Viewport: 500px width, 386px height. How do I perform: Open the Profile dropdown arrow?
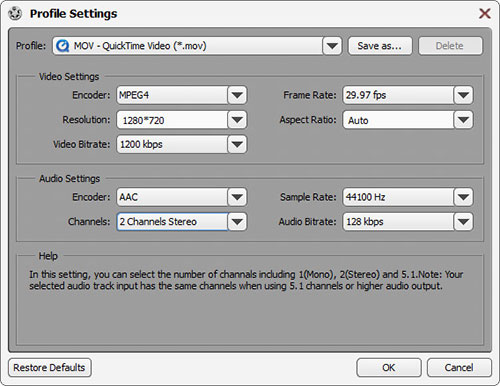tap(332, 46)
